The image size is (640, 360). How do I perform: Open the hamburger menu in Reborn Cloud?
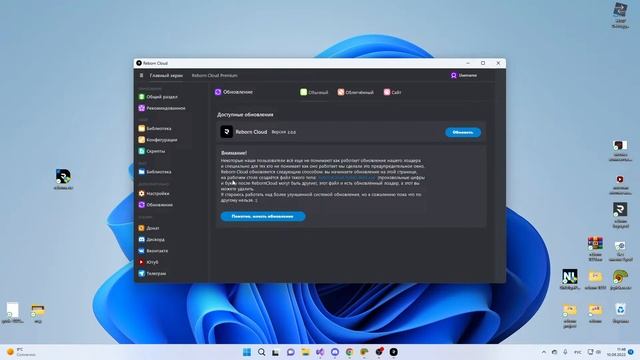tap(141, 76)
